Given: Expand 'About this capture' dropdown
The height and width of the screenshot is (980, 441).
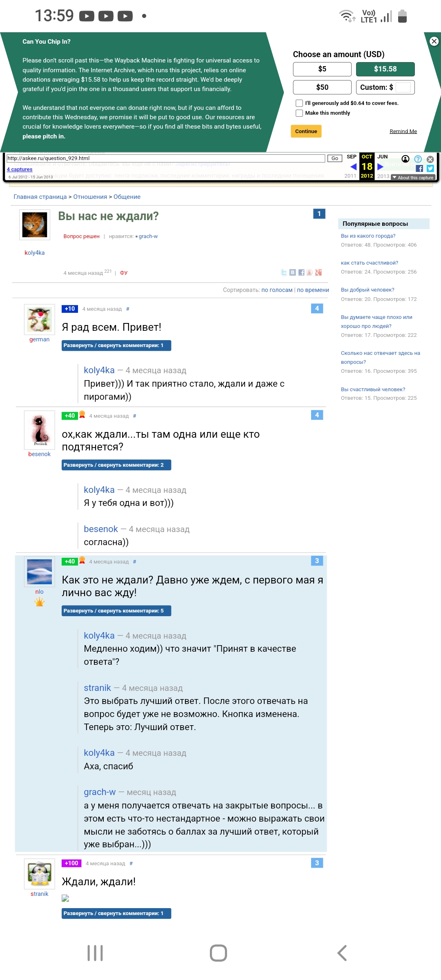Looking at the screenshot, I should coord(413,178).
